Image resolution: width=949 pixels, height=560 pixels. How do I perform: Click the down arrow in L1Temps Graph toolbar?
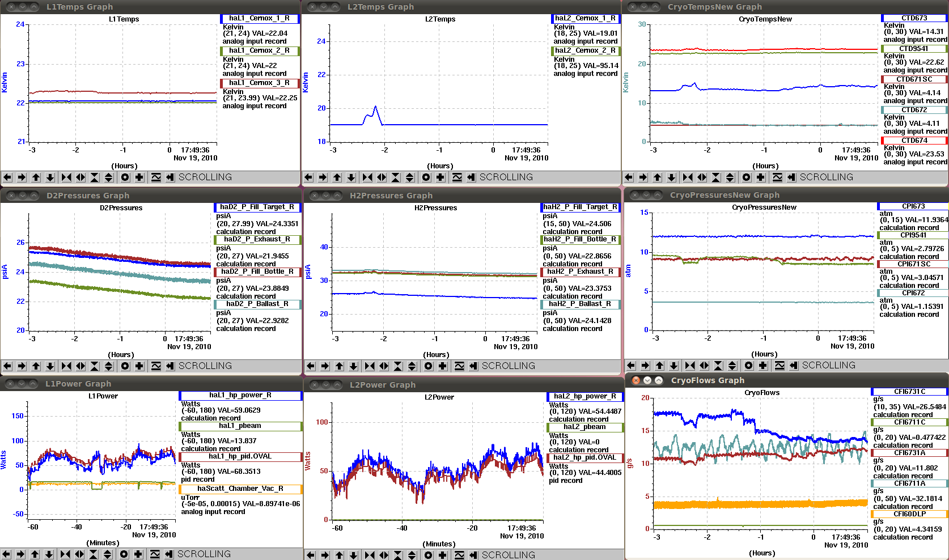point(50,177)
